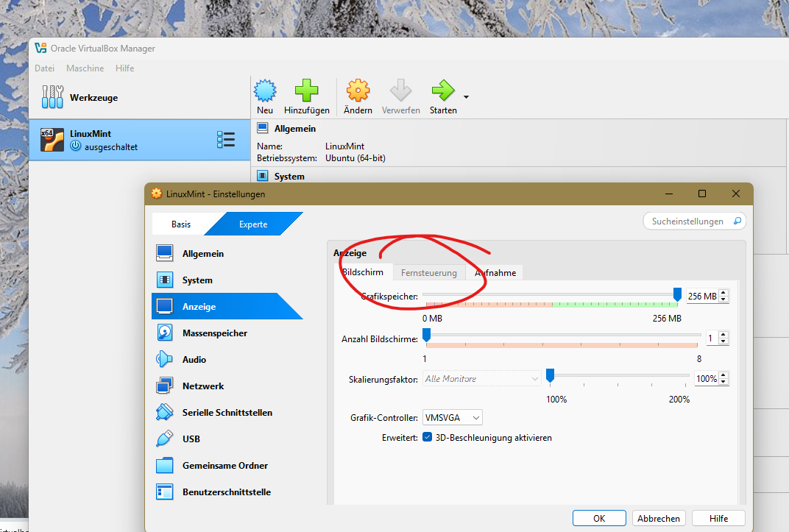
Task: Open the Starten dropdown arrow
Action: [467, 97]
